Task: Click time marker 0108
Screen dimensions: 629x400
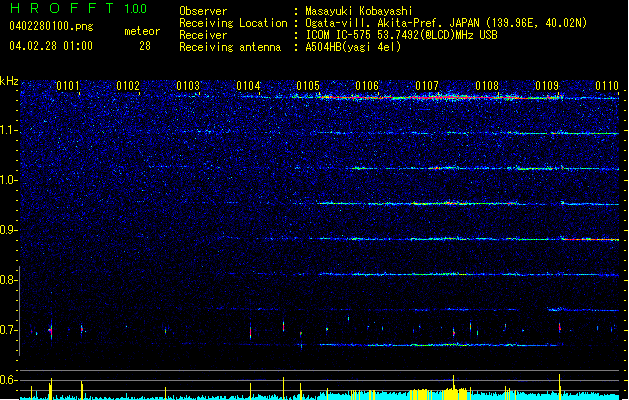Action: 487,86
